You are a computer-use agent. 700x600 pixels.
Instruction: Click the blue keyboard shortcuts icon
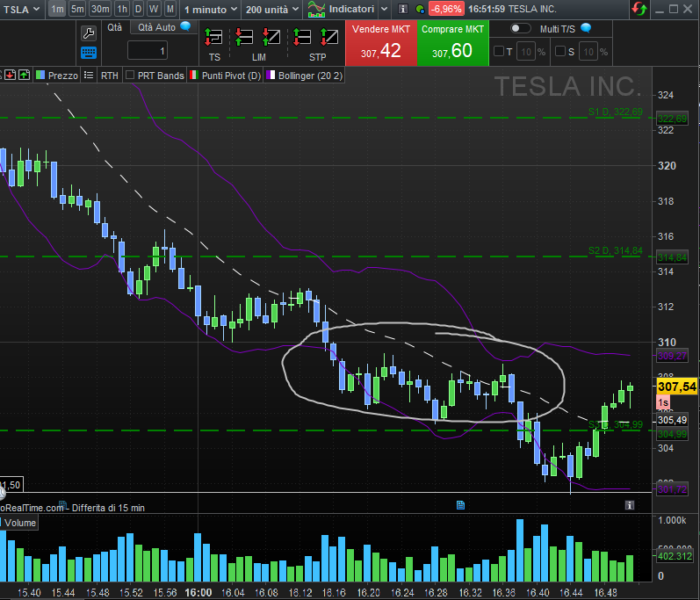coord(89,53)
